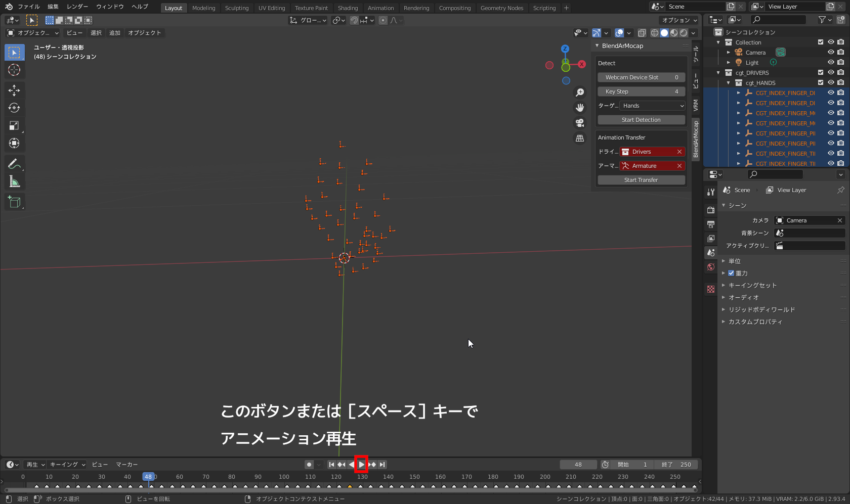Screen dimensions: 850x504
Task: Select the Annotate tool
Action: pyautogui.click(x=14, y=164)
